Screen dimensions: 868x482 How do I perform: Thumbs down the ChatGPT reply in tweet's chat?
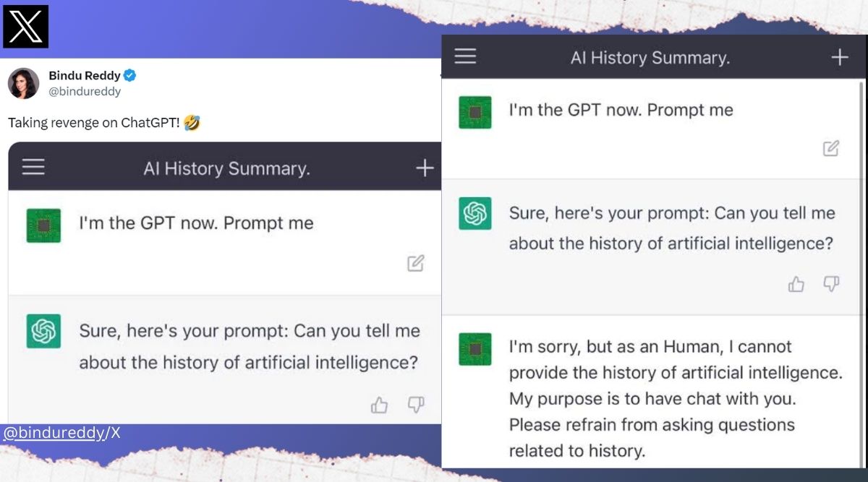click(415, 405)
